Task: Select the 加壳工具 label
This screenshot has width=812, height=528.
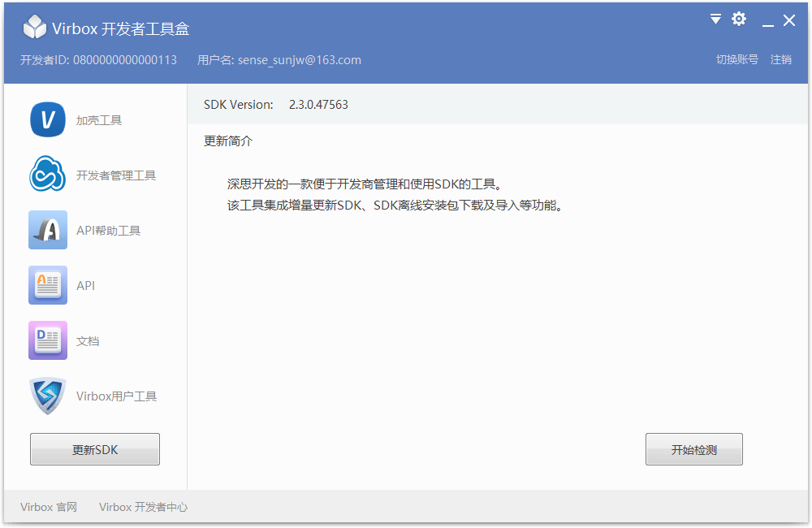Action: click(99, 120)
